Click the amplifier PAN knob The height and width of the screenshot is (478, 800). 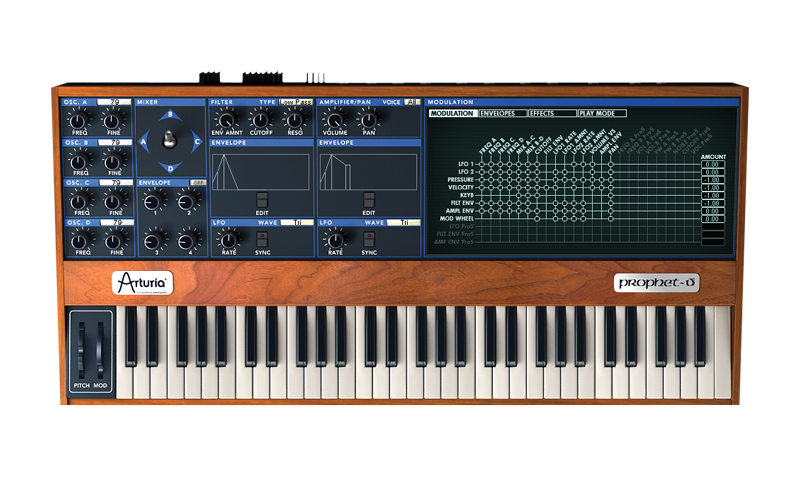(x=368, y=121)
